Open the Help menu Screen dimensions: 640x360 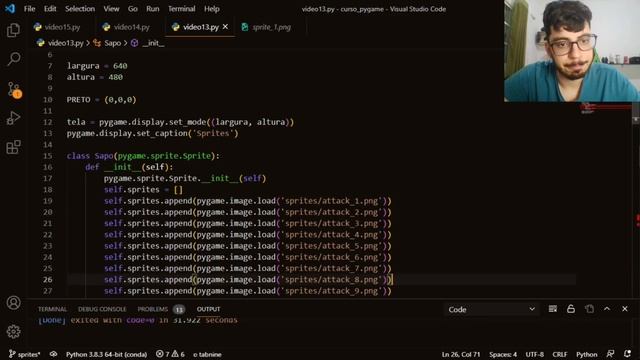pos(211,9)
